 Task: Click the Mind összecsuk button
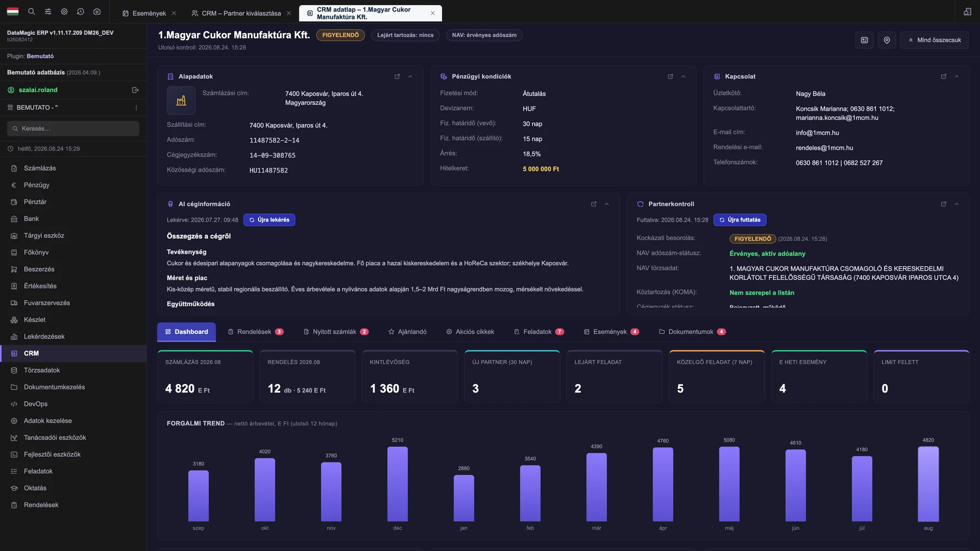(x=934, y=40)
